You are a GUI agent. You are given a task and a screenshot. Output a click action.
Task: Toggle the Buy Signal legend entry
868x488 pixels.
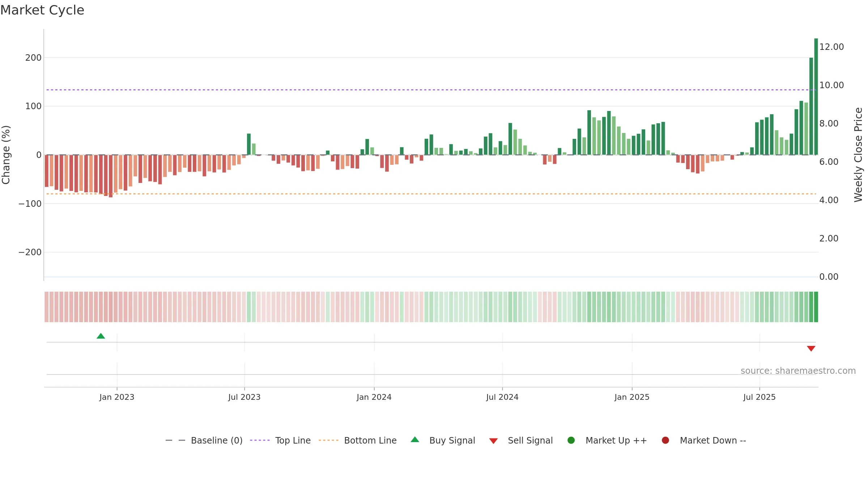tap(443, 440)
